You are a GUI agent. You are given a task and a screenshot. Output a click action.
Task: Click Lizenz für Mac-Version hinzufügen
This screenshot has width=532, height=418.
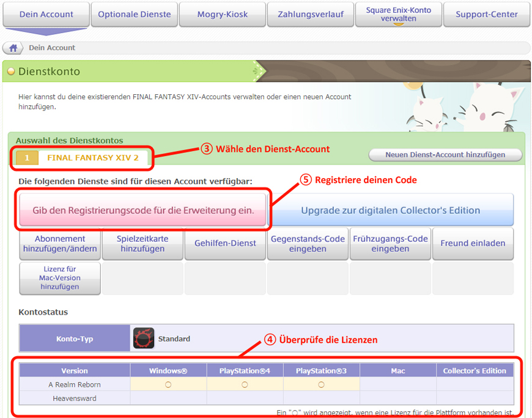tap(60, 278)
